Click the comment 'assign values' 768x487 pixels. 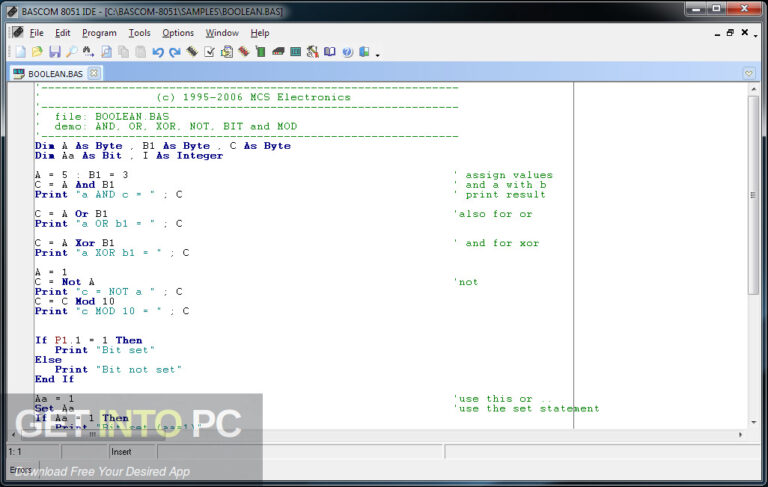[509, 175]
